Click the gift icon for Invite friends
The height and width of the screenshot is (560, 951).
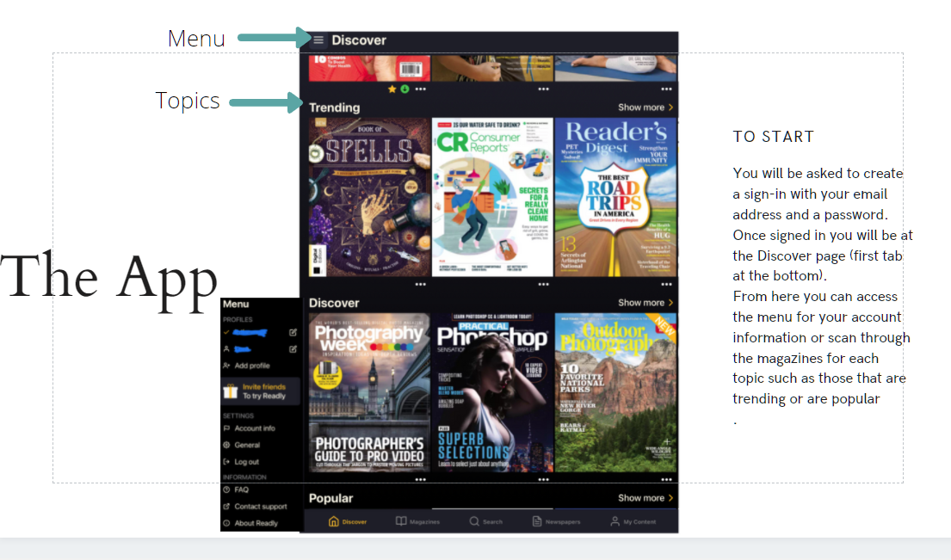coord(231,391)
